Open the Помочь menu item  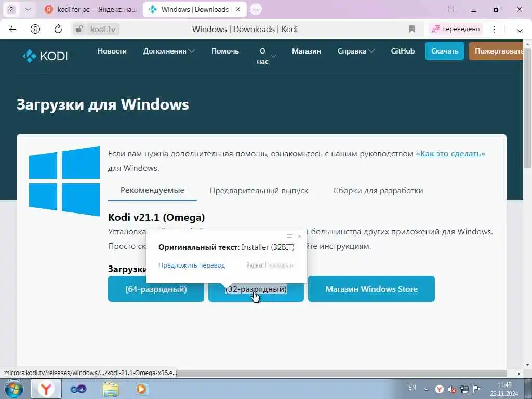[225, 51]
